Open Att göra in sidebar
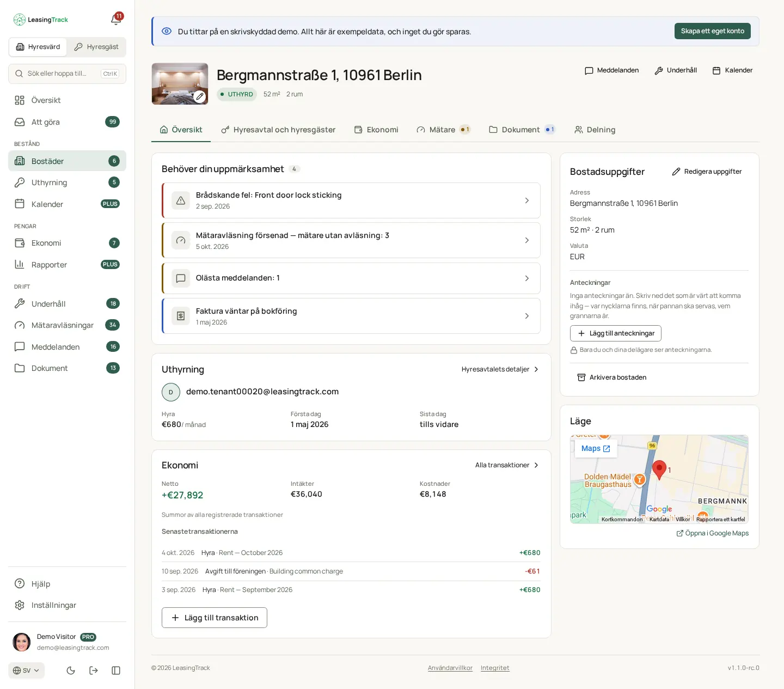The image size is (784, 689). tap(67, 122)
